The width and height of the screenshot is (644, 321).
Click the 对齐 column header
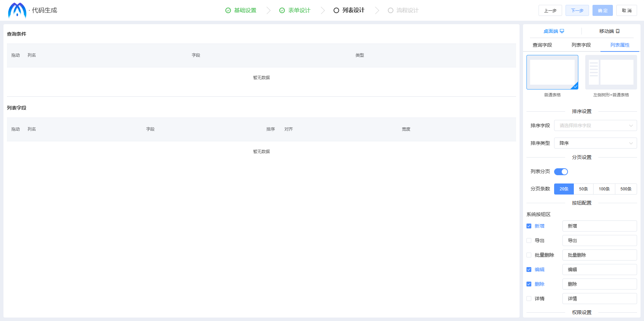(288, 129)
